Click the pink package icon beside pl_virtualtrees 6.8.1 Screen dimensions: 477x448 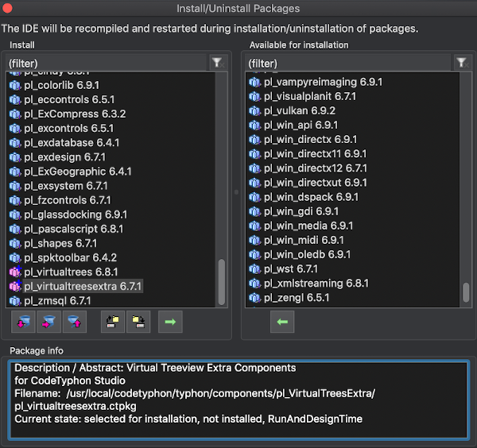pyautogui.click(x=15, y=272)
